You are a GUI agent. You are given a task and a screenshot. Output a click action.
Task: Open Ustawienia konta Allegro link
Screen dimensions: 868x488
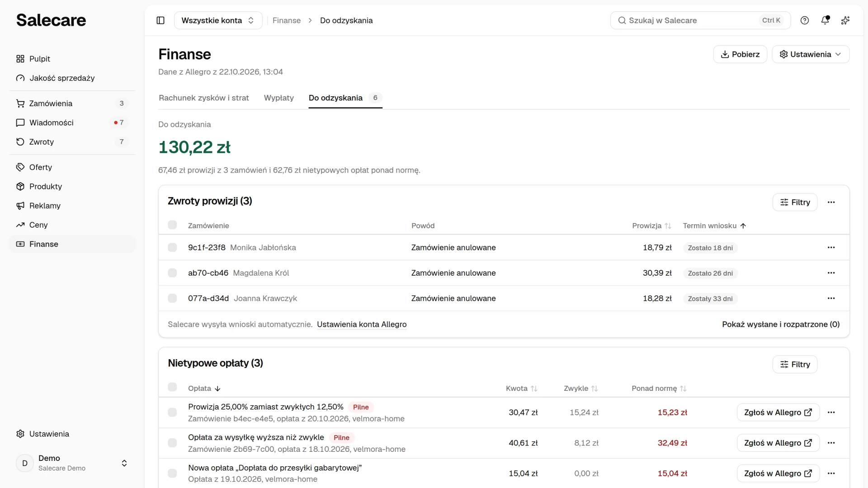(362, 324)
